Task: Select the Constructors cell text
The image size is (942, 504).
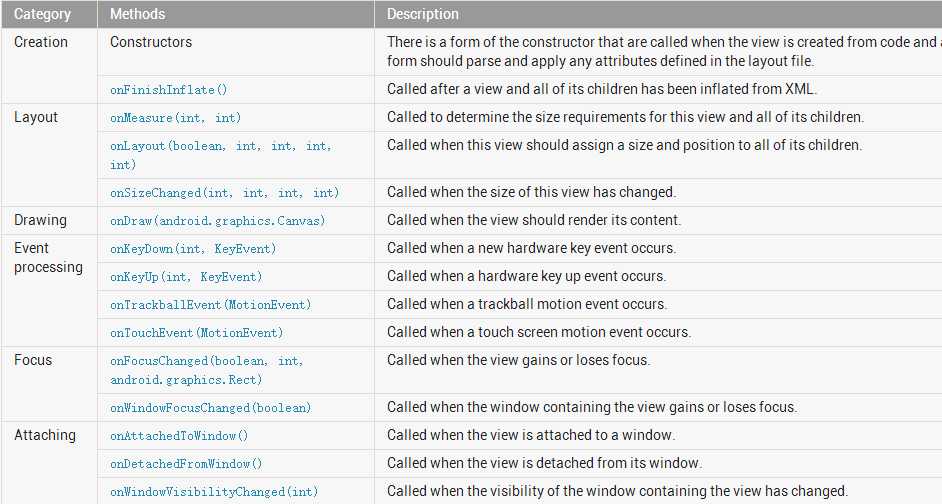Action: pos(151,42)
